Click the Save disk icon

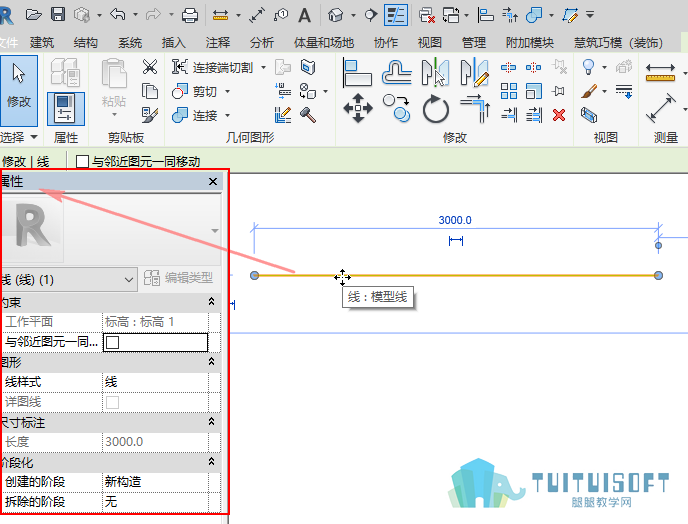click(58, 14)
